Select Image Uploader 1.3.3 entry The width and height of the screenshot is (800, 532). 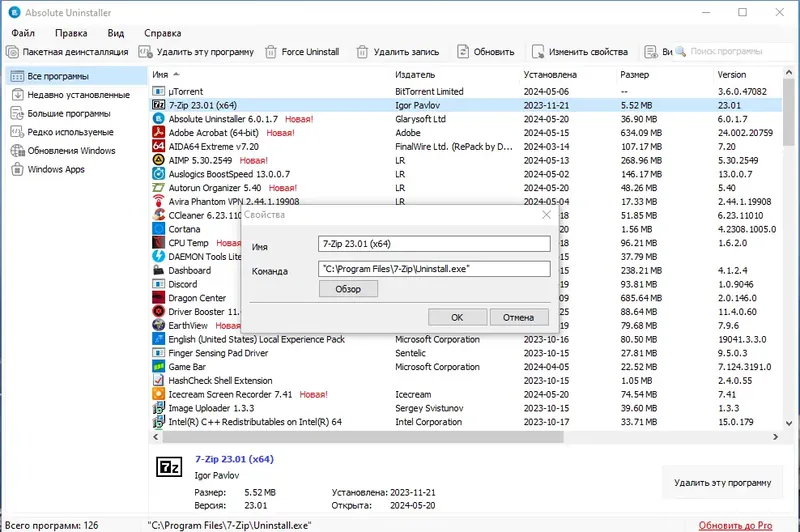tap(211, 408)
